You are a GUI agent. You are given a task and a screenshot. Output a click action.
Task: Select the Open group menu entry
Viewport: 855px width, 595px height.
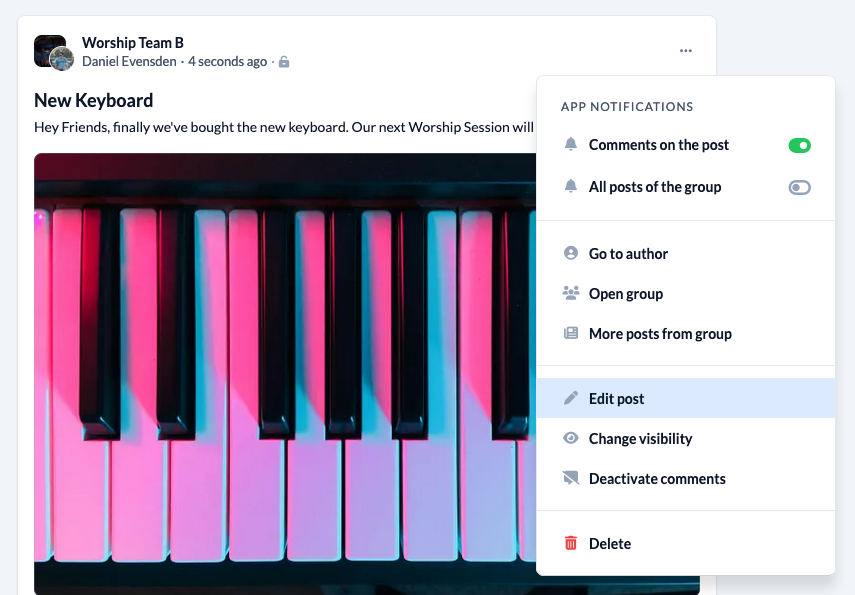685,293
